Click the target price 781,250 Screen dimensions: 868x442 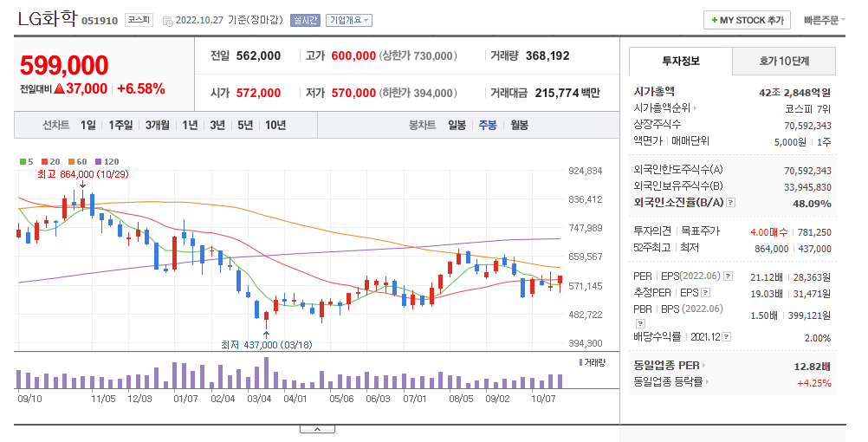815,232
